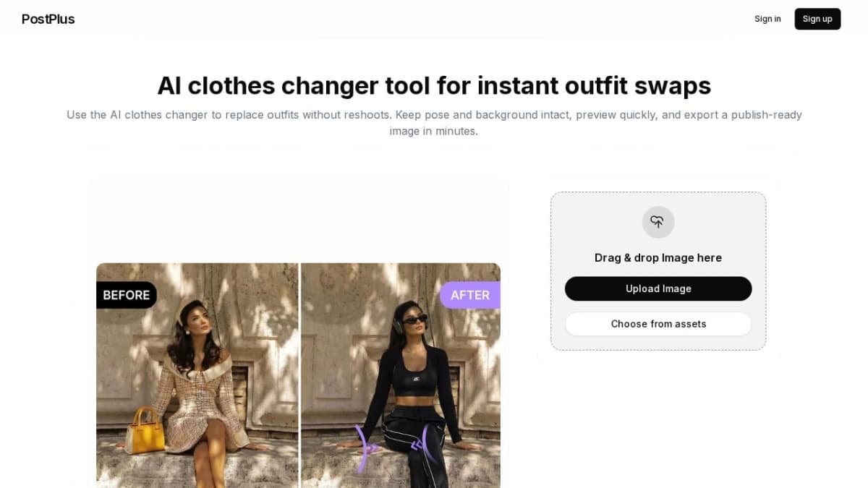Image resolution: width=868 pixels, height=488 pixels.
Task: Click the PostPlus logo
Action: [x=48, y=19]
